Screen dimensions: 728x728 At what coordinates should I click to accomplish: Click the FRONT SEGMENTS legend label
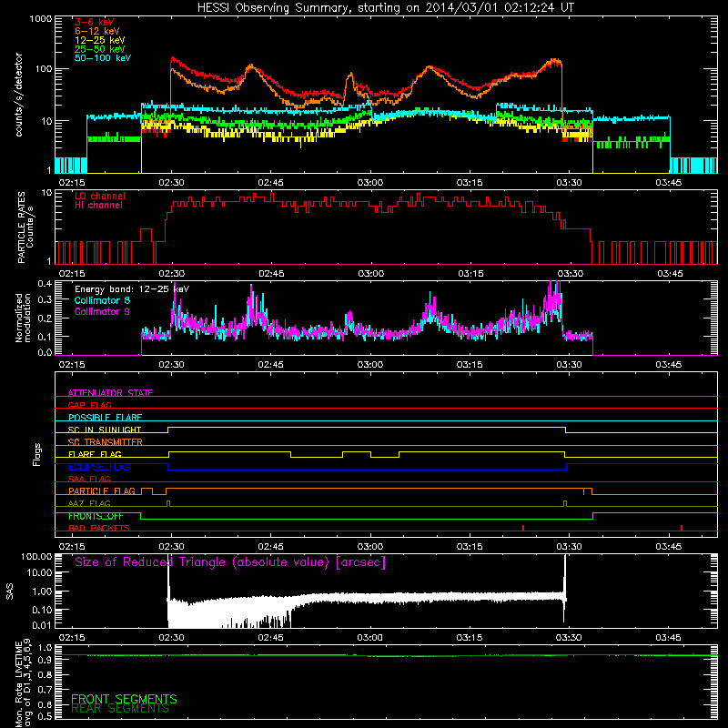click(x=124, y=699)
